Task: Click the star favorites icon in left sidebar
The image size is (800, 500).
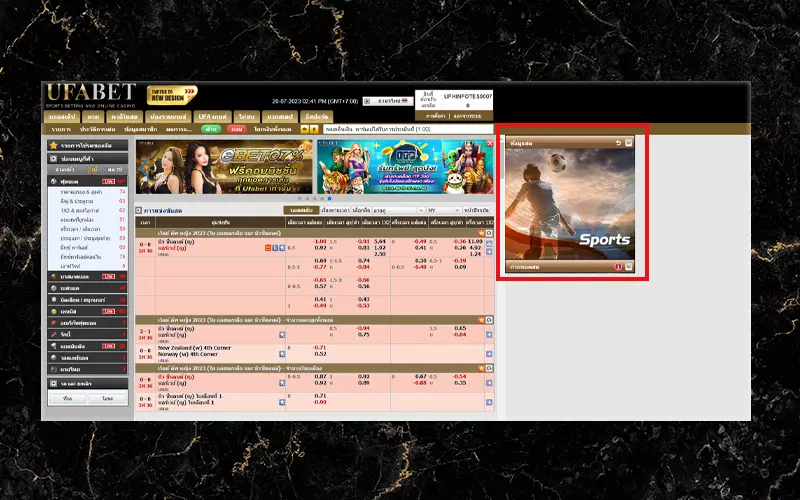Action: pos(53,145)
